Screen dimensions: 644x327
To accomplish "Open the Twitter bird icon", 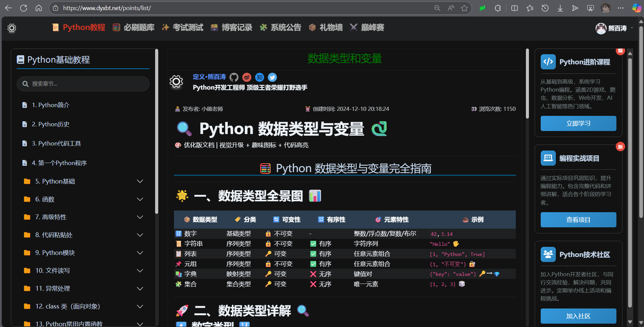I will [272, 77].
